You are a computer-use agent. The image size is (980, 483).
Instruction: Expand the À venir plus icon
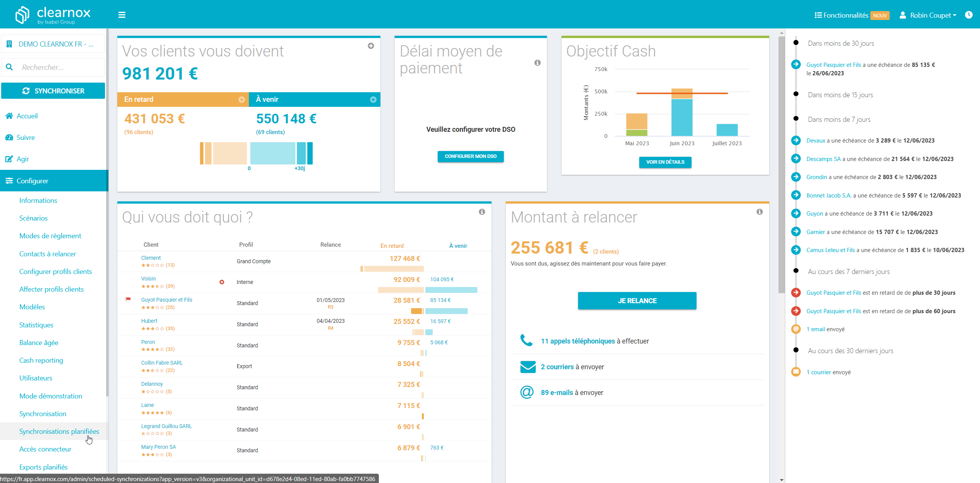pyautogui.click(x=373, y=100)
